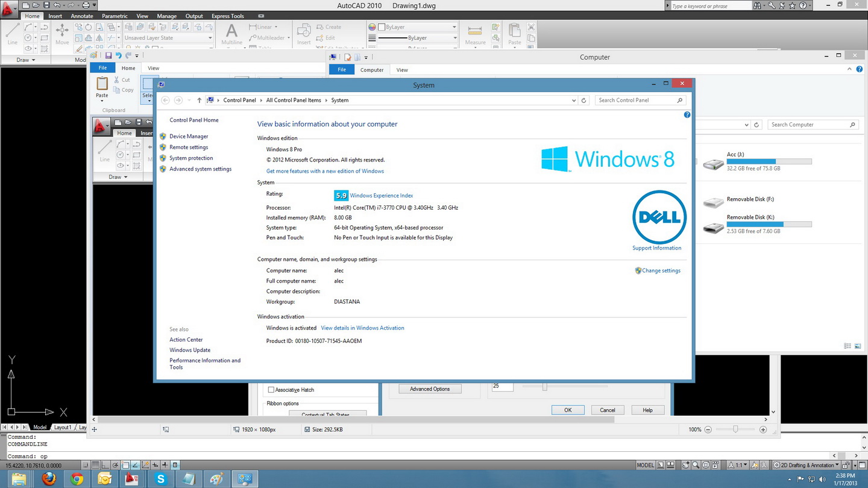Click the Paste tool in AutoCAD clipboard panel
This screenshot has width=868, height=488.
click(x=514, y=35)
